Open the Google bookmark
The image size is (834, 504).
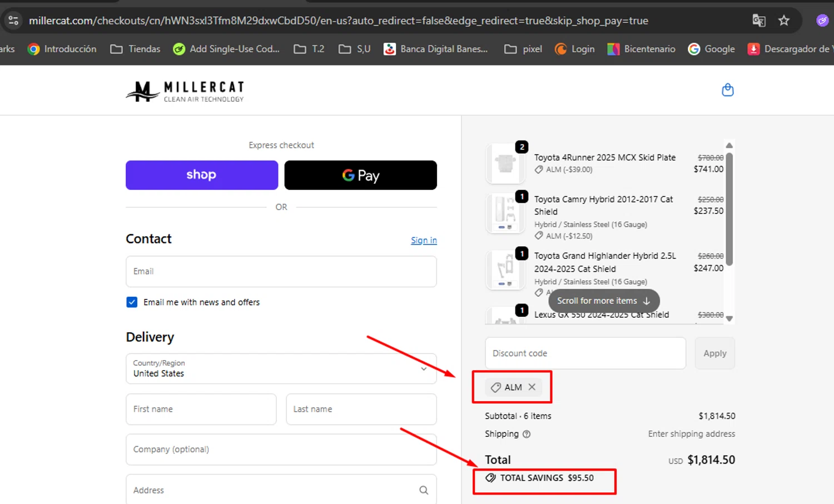711,49
